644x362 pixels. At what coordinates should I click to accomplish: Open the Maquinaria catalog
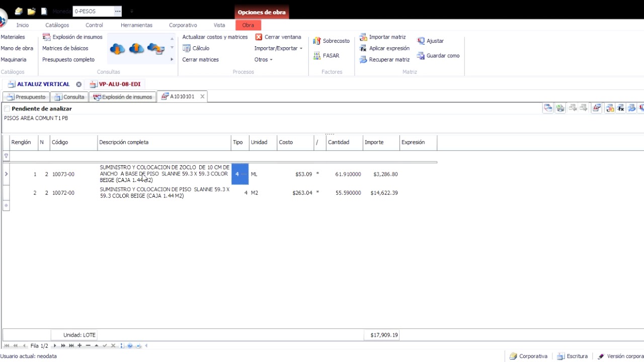tap(14, 59)
